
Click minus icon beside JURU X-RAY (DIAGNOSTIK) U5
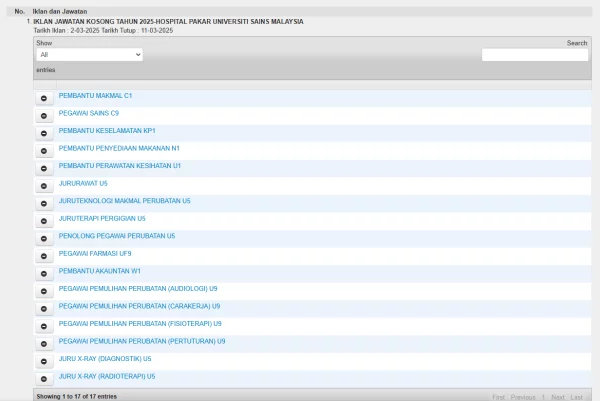click(44, 361)
